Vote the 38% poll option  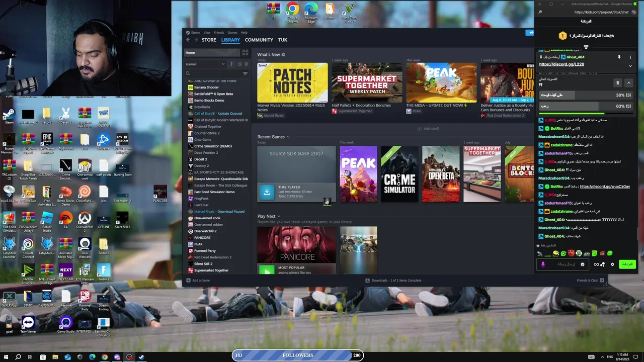click(x=586, y=95)
